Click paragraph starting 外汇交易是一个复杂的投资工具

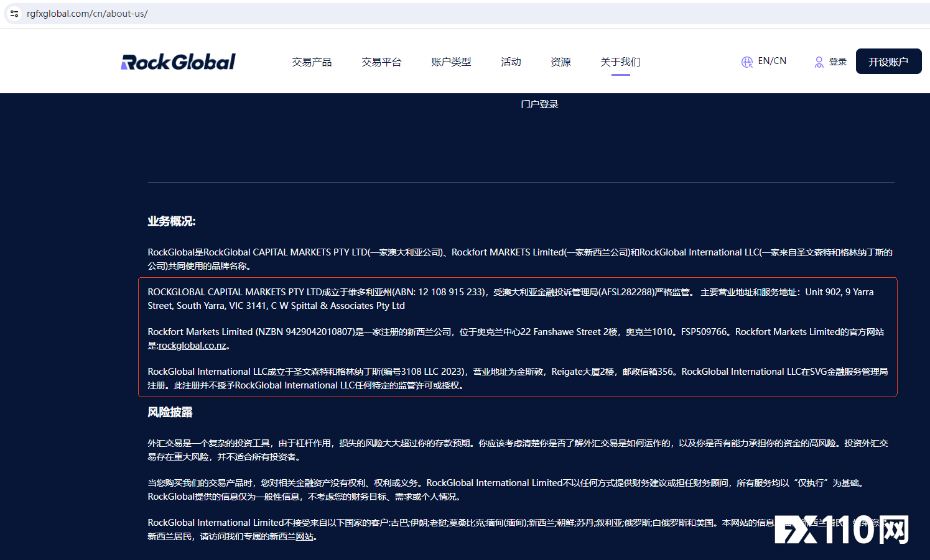coord(518,450)
